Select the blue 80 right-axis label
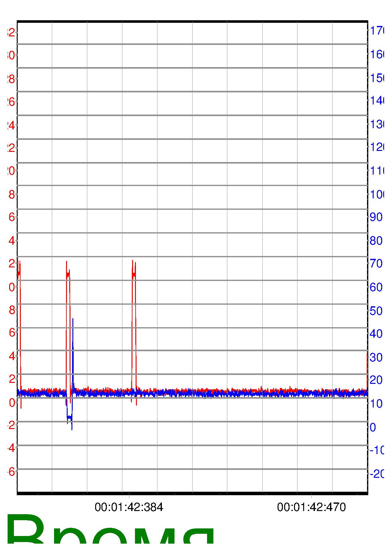 click(x=376, y=241)
